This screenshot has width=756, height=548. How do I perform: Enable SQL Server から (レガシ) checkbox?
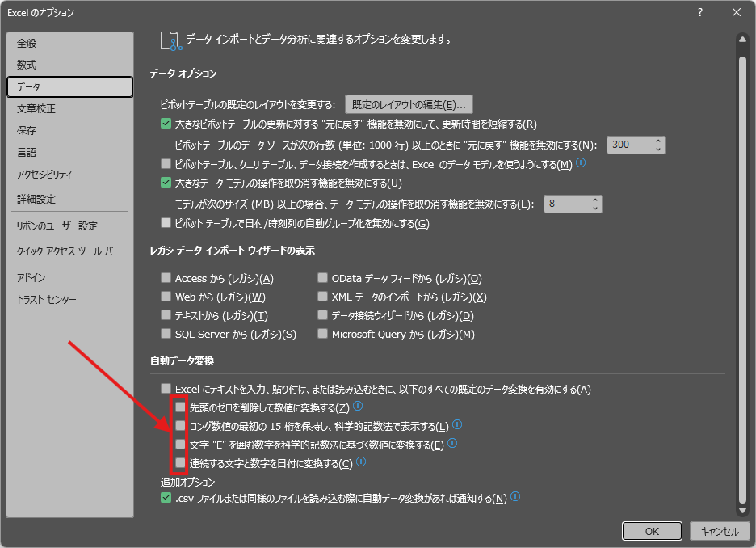[x=166, y=333]
